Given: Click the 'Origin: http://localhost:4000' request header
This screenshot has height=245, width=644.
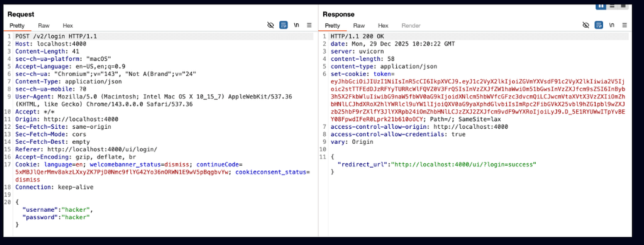Looking at the screenshot, I should [67, 119].
